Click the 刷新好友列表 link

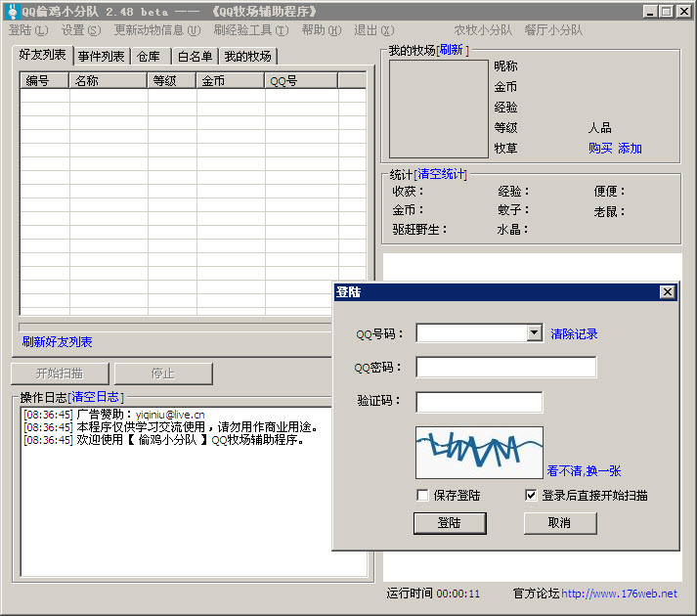coord(58,342)
